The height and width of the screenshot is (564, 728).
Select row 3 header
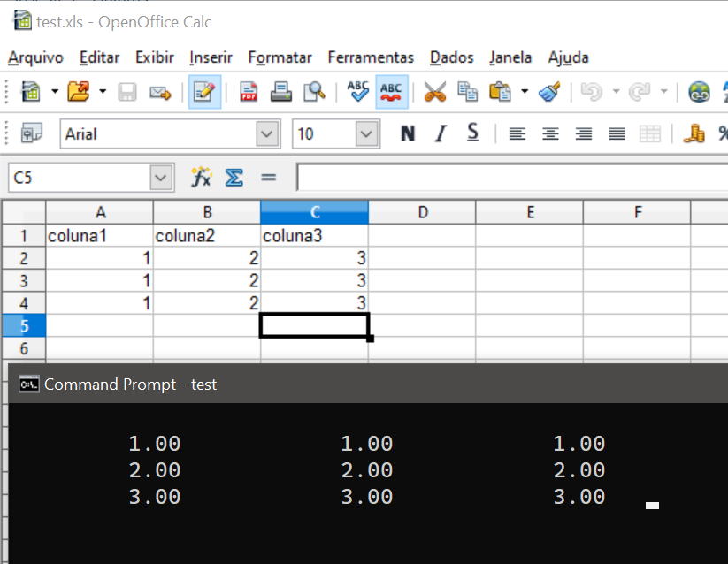click(24, 281)
